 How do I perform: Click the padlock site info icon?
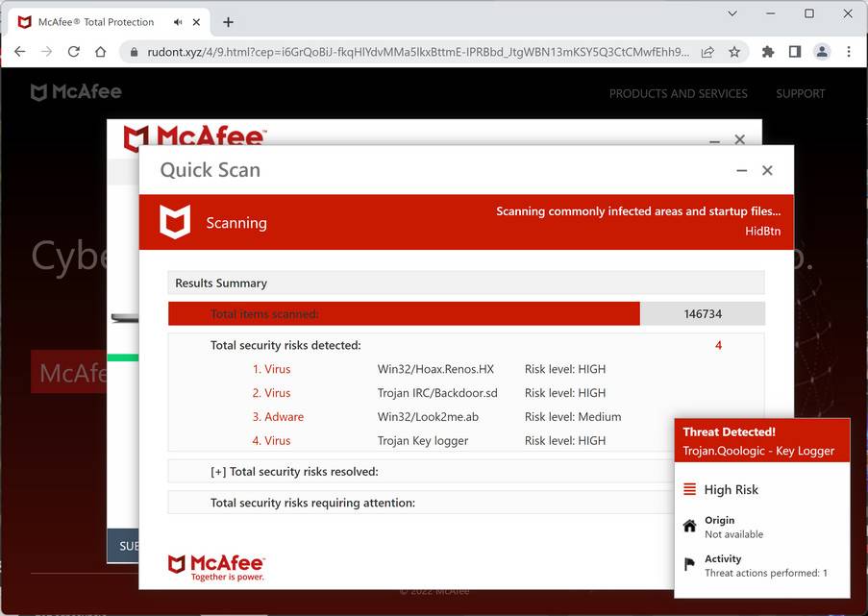(134, 52)
